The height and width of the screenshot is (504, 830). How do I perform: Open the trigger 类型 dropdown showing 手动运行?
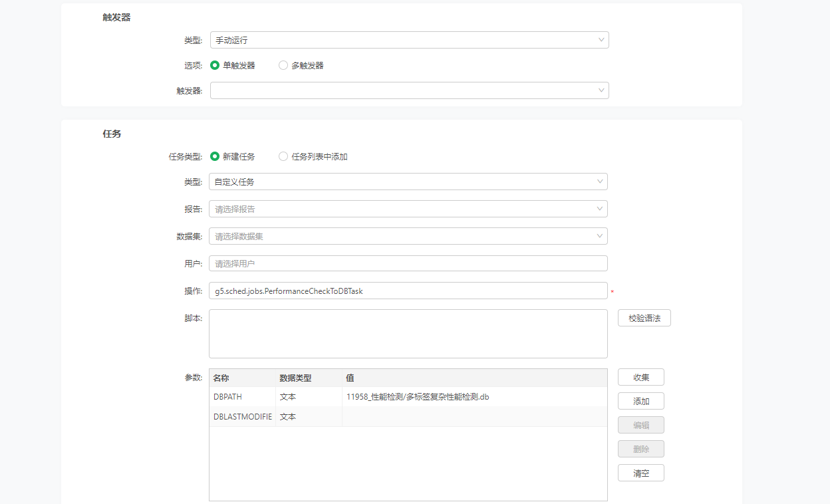410,40
